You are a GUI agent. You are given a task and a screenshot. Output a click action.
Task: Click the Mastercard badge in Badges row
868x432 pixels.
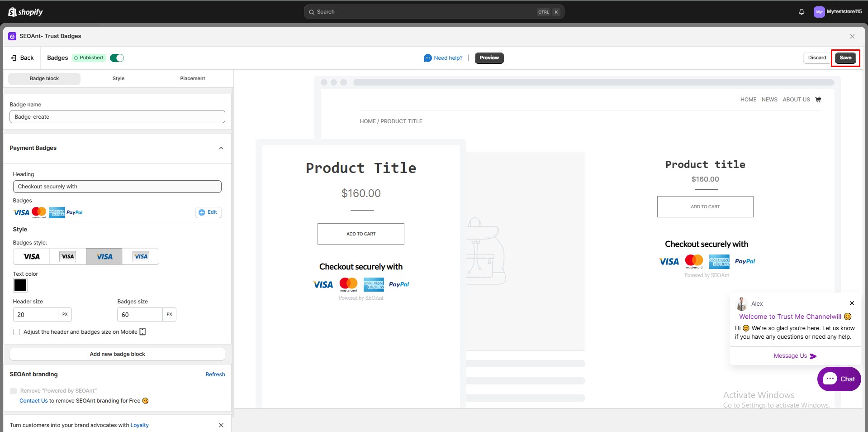tap(39, 212)
